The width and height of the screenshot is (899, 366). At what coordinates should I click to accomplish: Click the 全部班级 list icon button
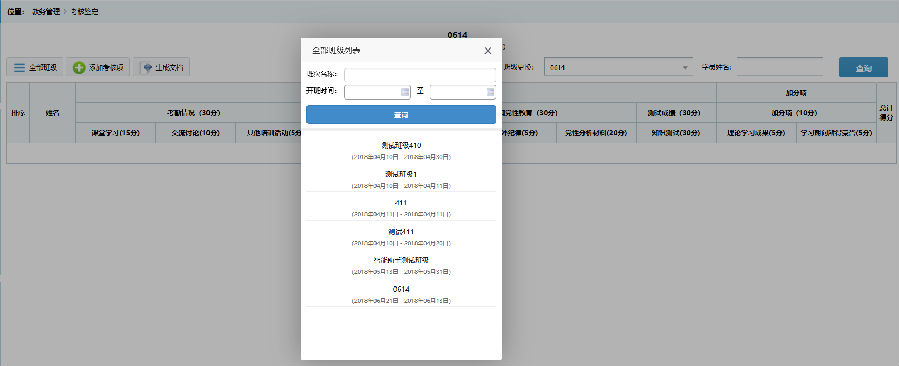coord(19,68)
